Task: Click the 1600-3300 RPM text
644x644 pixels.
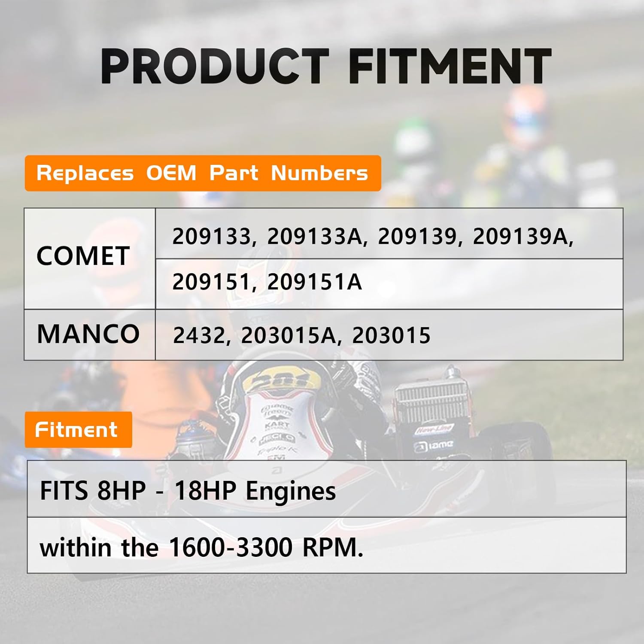Action: click(x=265, y=547)
